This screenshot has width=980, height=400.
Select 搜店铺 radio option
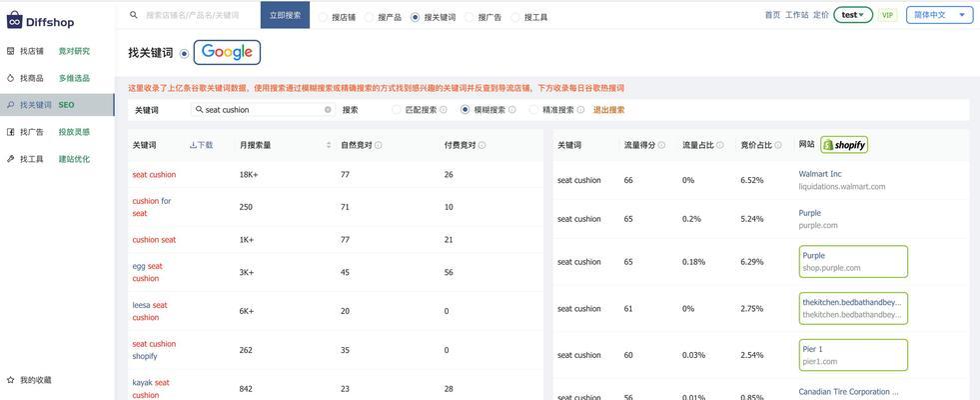click(323, 18)
